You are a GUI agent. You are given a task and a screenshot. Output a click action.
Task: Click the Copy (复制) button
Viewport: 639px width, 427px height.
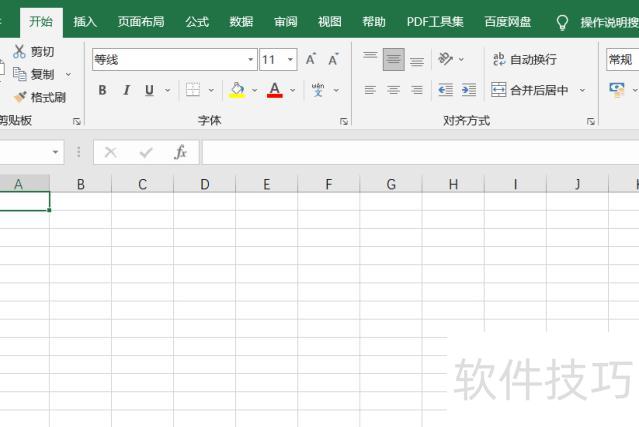pyautogui.click(x=34, y=74)
